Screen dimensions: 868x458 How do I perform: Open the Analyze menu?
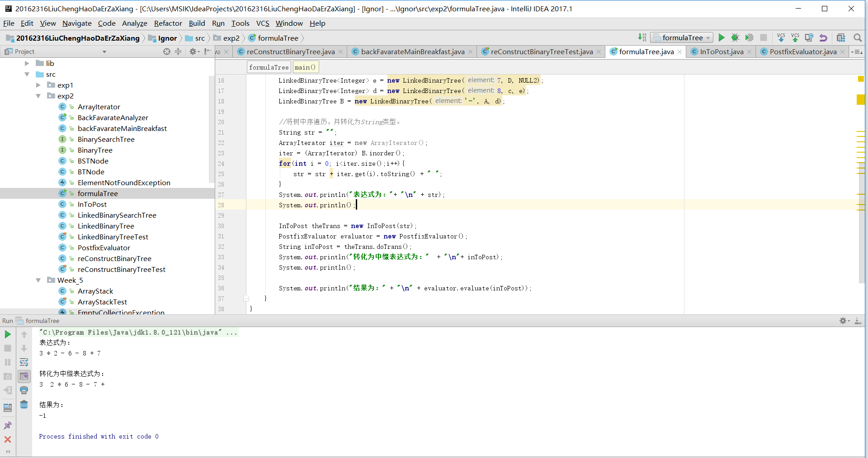[x=134, y=23]
